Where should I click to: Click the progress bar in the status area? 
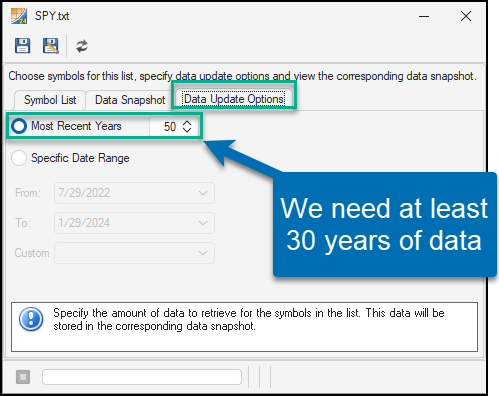(142, 377)
